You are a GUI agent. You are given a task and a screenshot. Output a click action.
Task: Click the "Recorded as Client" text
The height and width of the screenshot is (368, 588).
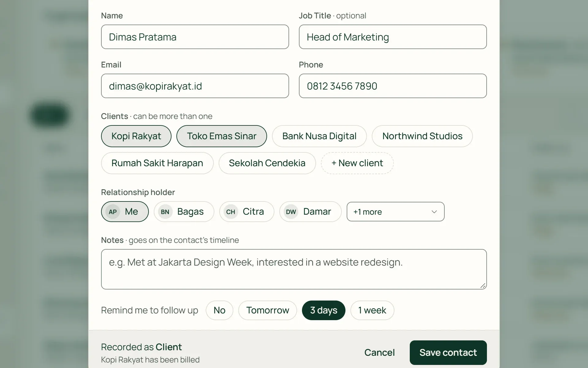click(141, 347)
